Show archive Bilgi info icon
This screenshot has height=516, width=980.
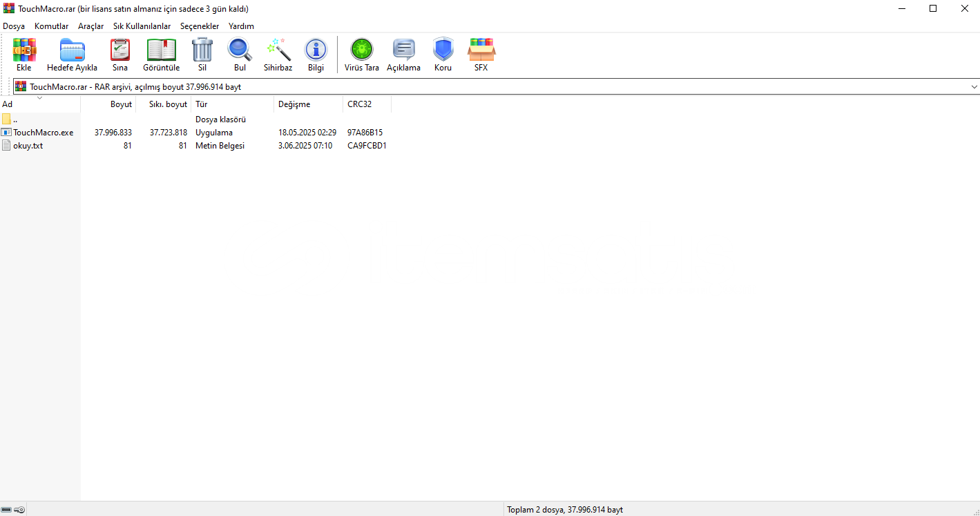[316, 50]
